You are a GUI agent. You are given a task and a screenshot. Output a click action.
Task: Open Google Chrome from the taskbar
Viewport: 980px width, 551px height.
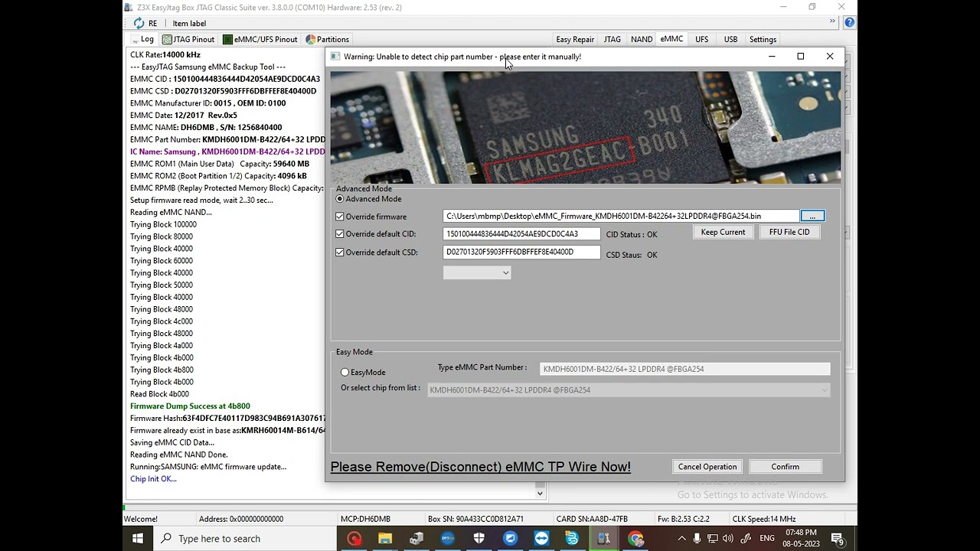point(635,539)
